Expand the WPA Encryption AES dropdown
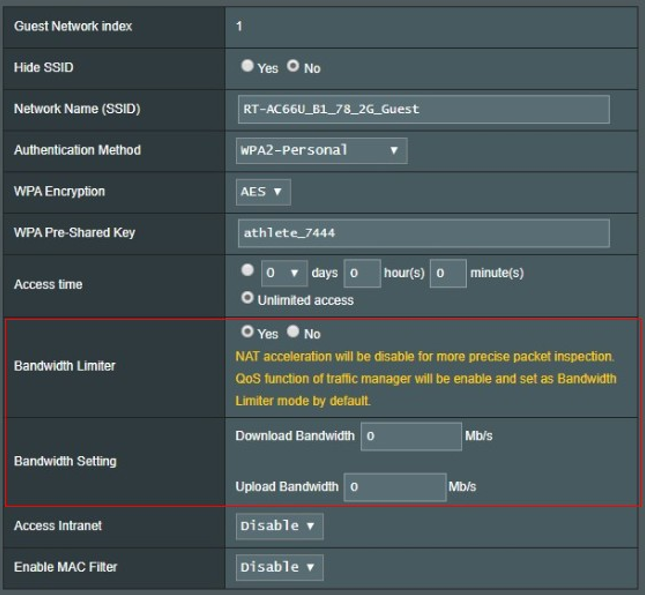Image resolution: width=645 pixels, height=595 pixels. click(x=263, y=191)
